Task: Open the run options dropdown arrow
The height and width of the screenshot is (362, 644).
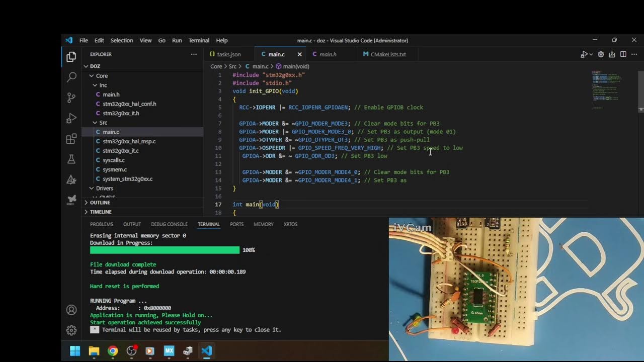Action: [591, 54]
